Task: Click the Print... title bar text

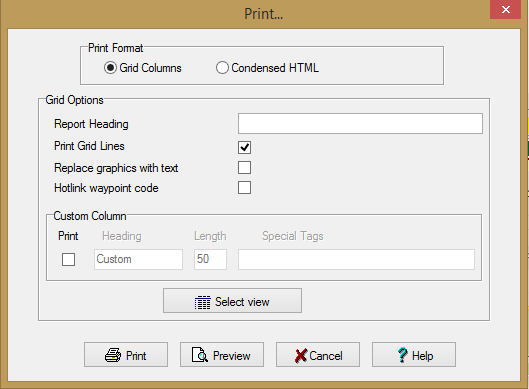Action: [263, 14]
